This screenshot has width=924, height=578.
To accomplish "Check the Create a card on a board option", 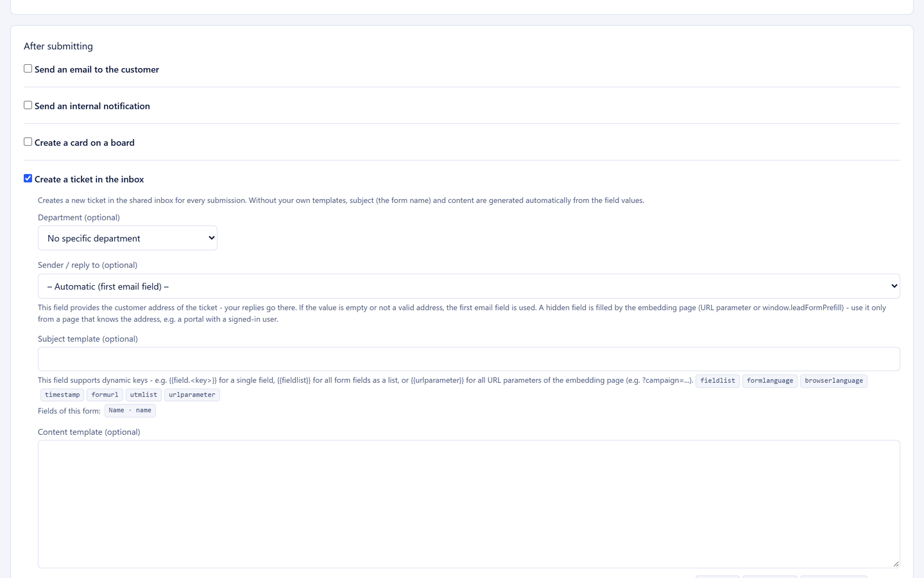I will [x=28, y=142].
